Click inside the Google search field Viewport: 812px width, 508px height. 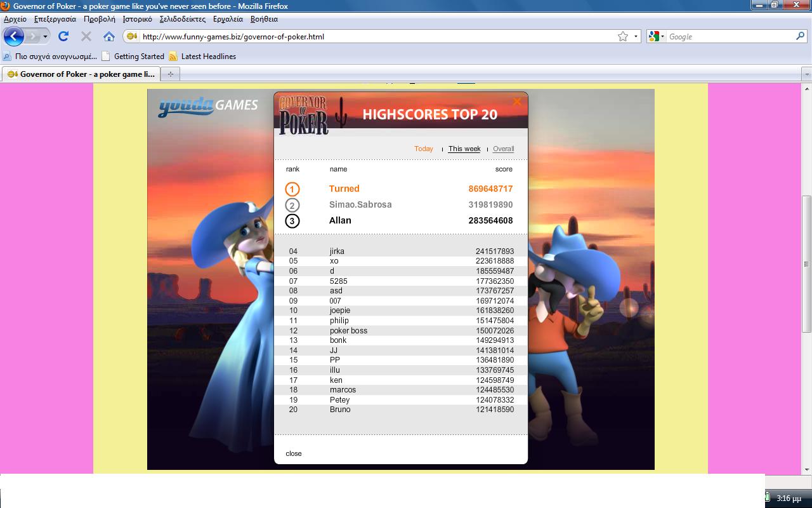coord(731,36)
